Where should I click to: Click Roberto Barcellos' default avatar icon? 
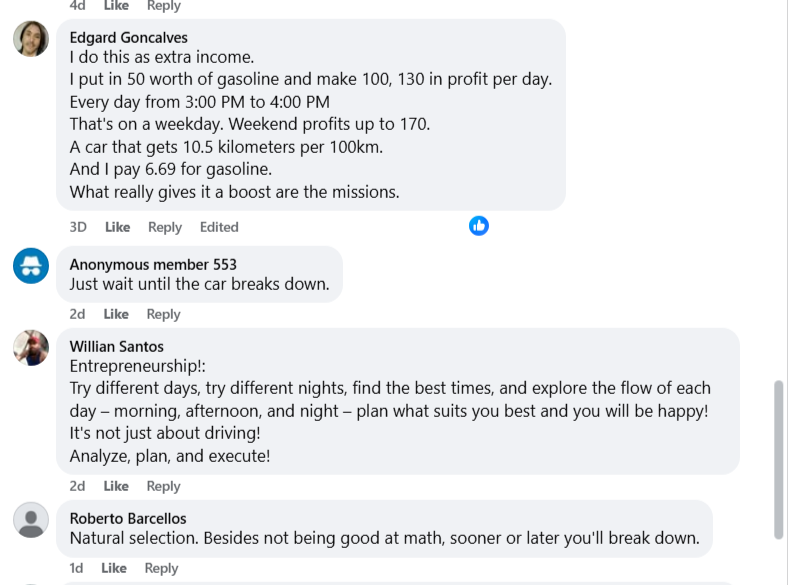(x=31, y=520)
